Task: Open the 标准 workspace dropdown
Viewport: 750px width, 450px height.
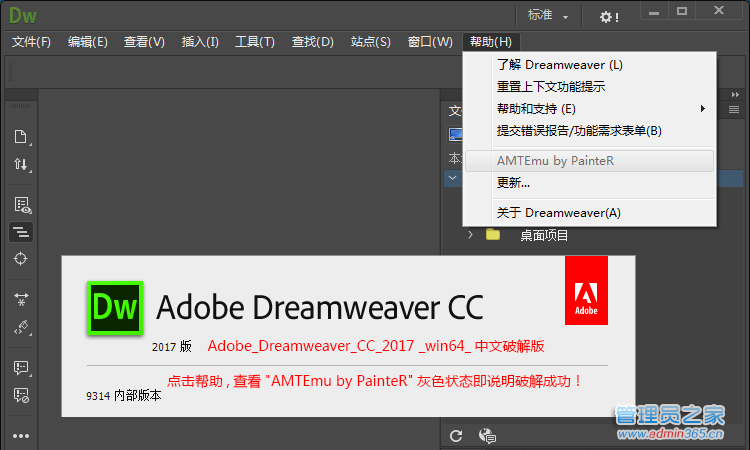Action: click(548, 16)
